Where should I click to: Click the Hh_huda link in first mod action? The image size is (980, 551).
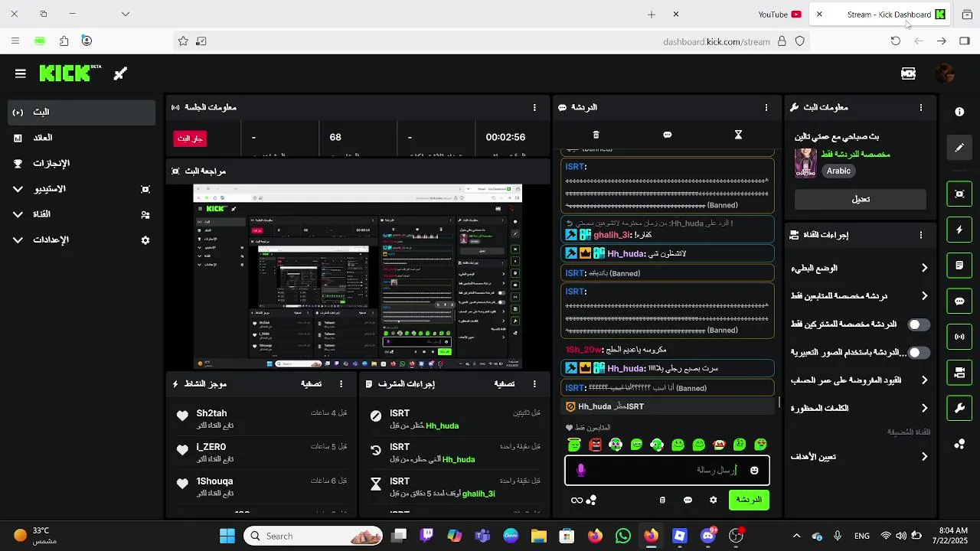[x=443, y=425]
